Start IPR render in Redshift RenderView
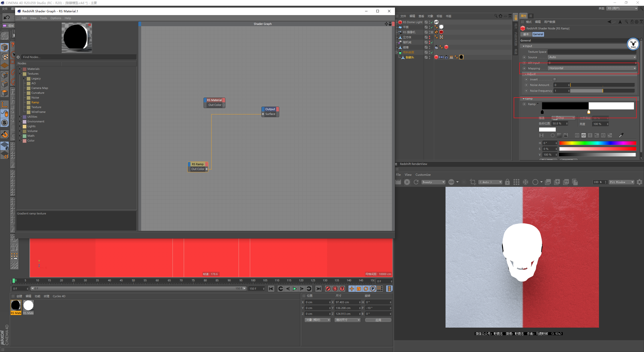644x352 pixels. pos(407,182)
